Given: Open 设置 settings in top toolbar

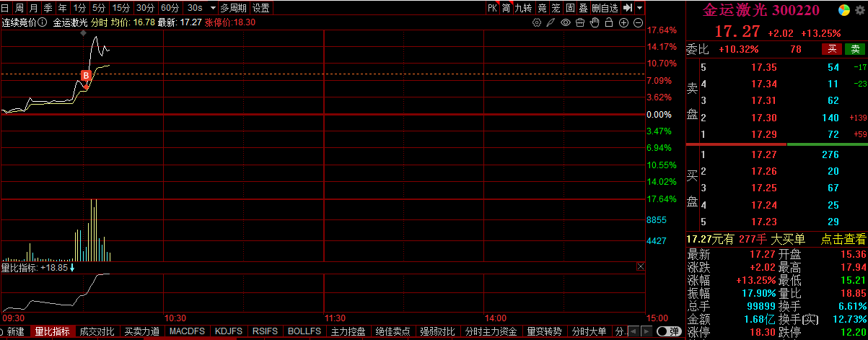Looking at the screenshot, I should [x=260, y=8].
